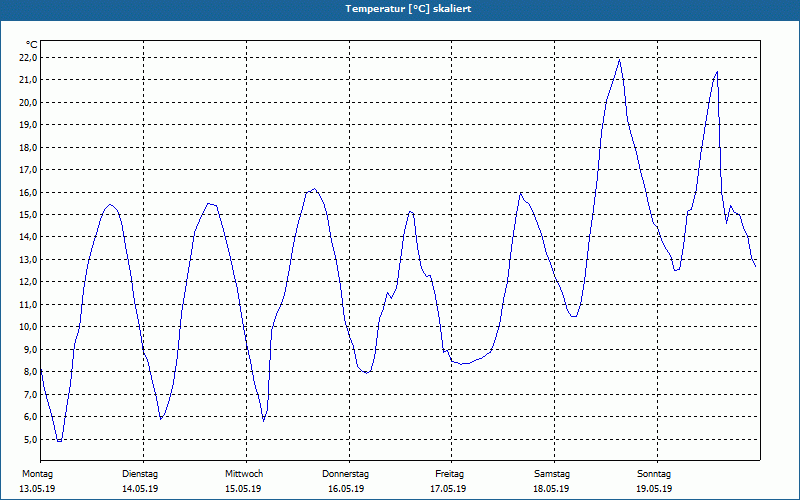Click the 'Montag' day label

[37, 474]
